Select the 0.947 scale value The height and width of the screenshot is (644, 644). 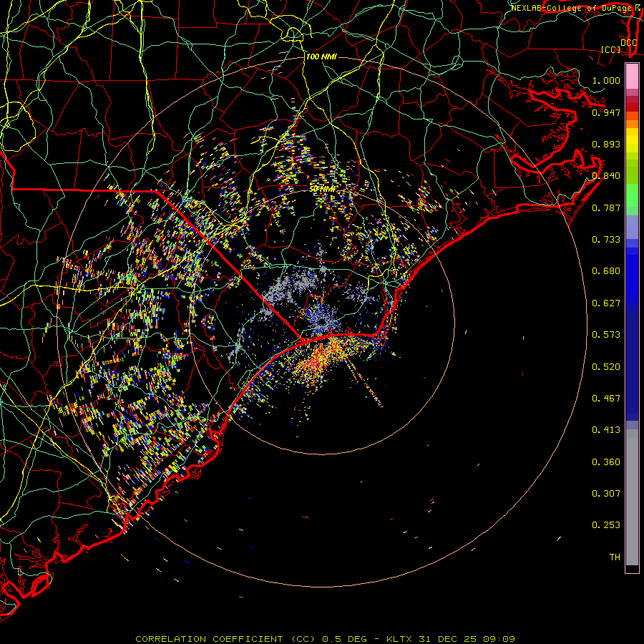pyautogui.click(x=606, y=112)
